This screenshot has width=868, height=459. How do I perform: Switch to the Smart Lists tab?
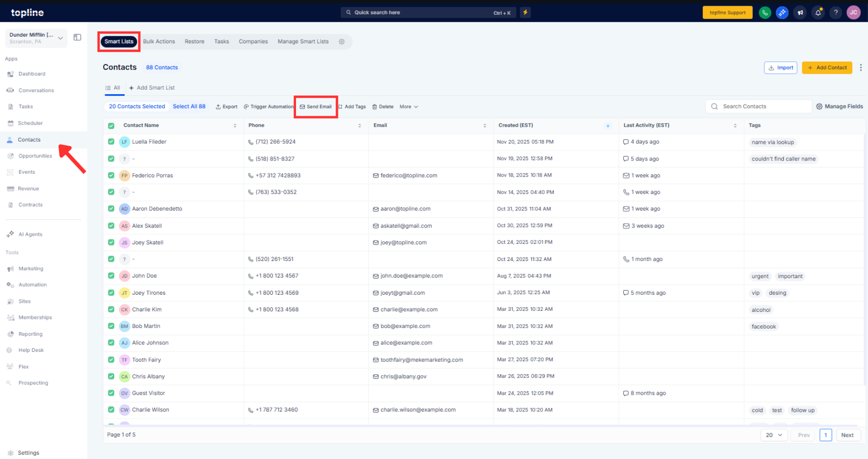tap(119, 41)
